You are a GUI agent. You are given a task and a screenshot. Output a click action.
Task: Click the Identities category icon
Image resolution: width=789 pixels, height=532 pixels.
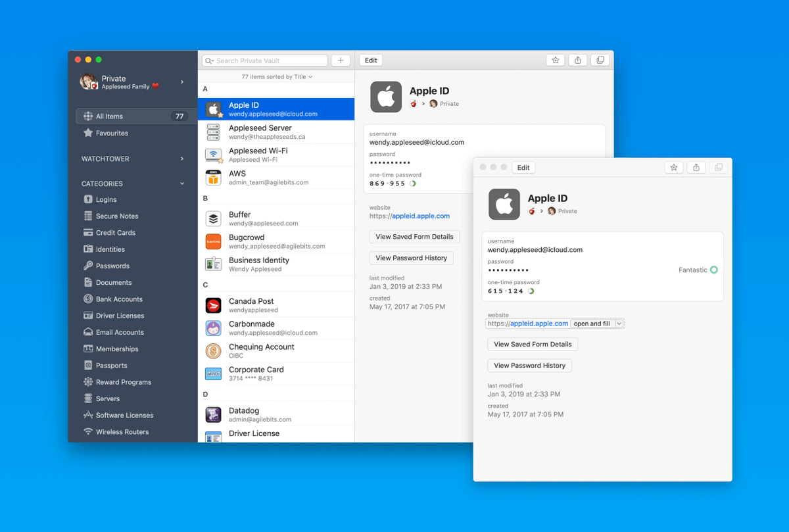[x=88, y=249]
